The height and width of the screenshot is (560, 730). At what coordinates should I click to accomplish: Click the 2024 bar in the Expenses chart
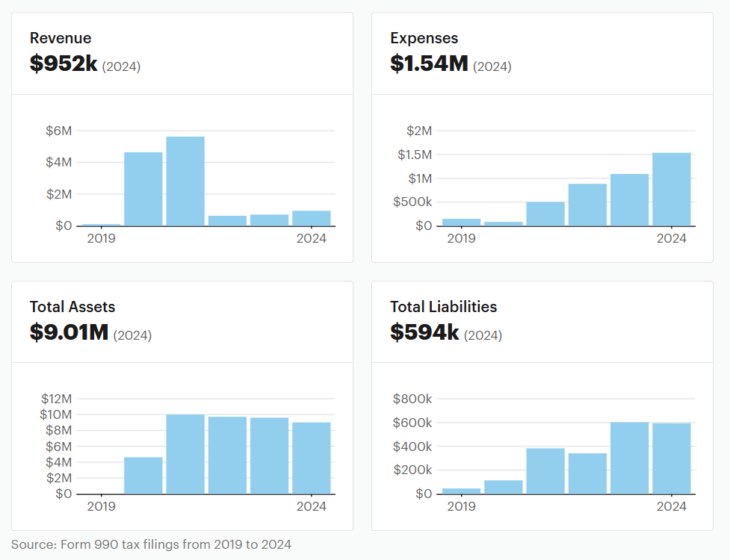(x=672, y=189)
